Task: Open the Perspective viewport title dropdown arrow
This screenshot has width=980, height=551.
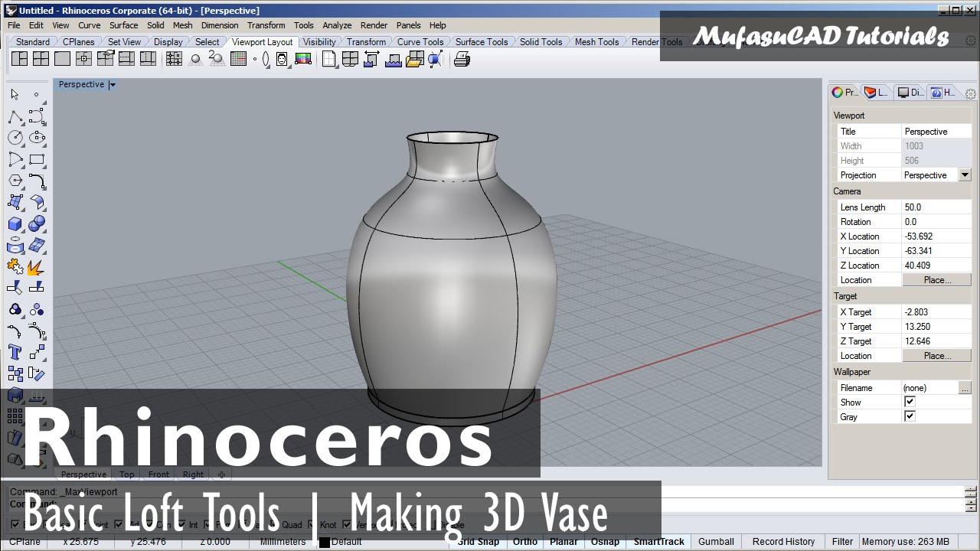Action: 112,85
